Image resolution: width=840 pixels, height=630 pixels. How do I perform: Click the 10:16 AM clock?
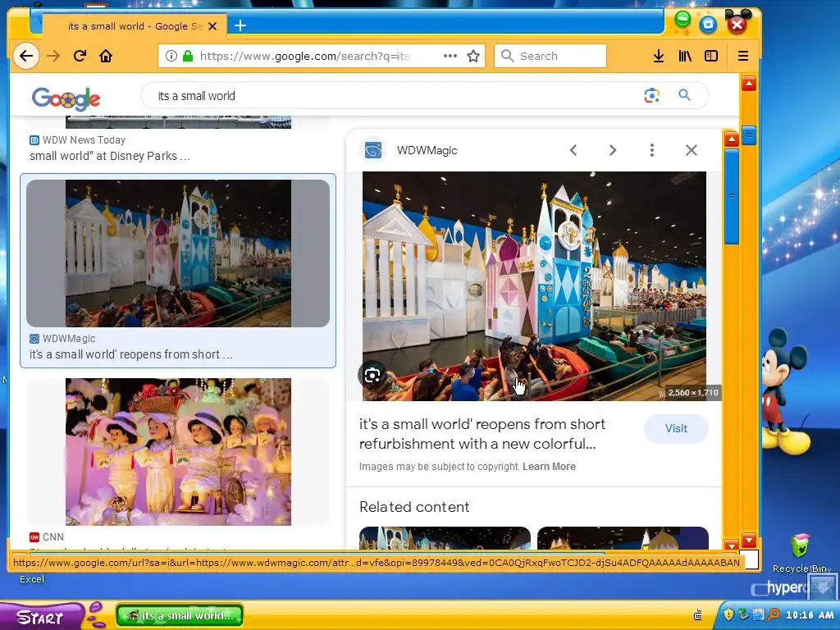tap(810, 615)
